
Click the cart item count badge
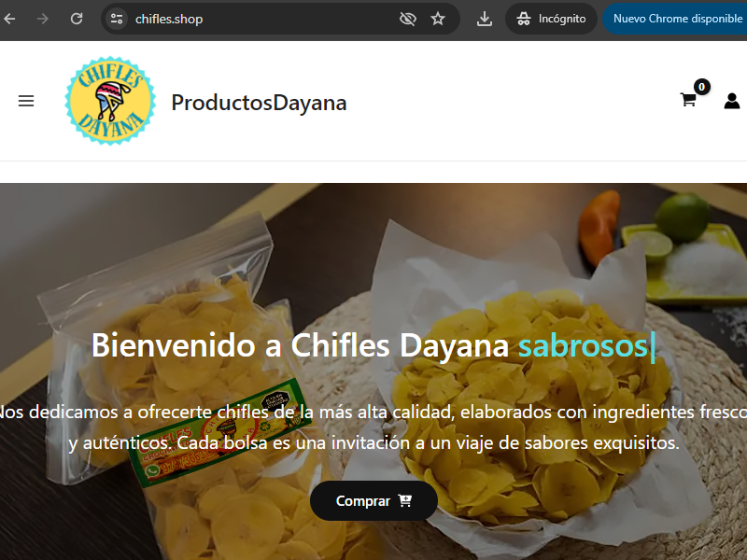(x=702, y=87)
